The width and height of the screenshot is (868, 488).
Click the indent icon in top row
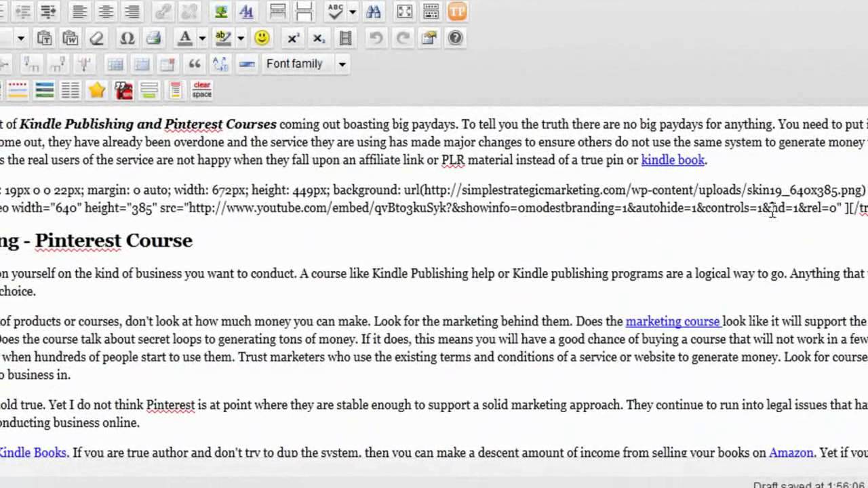47,12
